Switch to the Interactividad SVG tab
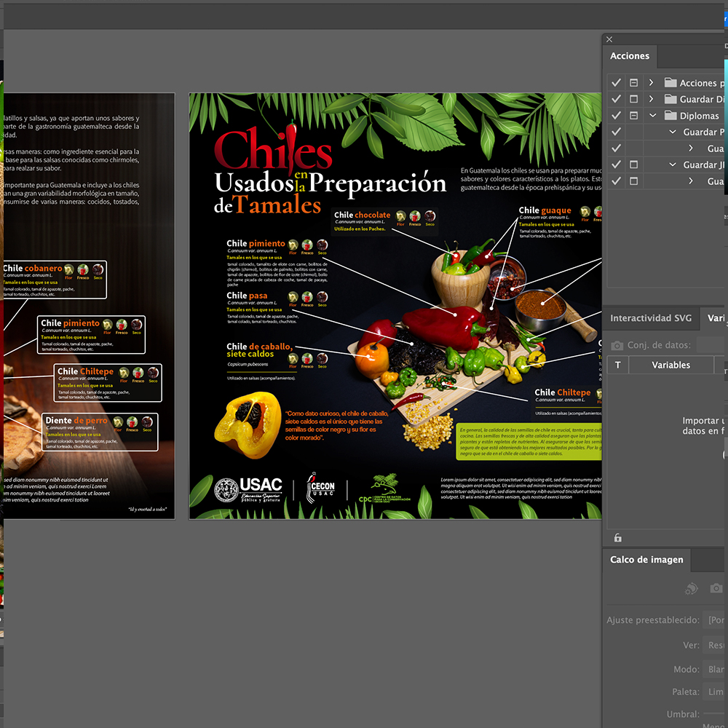This screenshot has width=728, height=728. coord(650,318)
